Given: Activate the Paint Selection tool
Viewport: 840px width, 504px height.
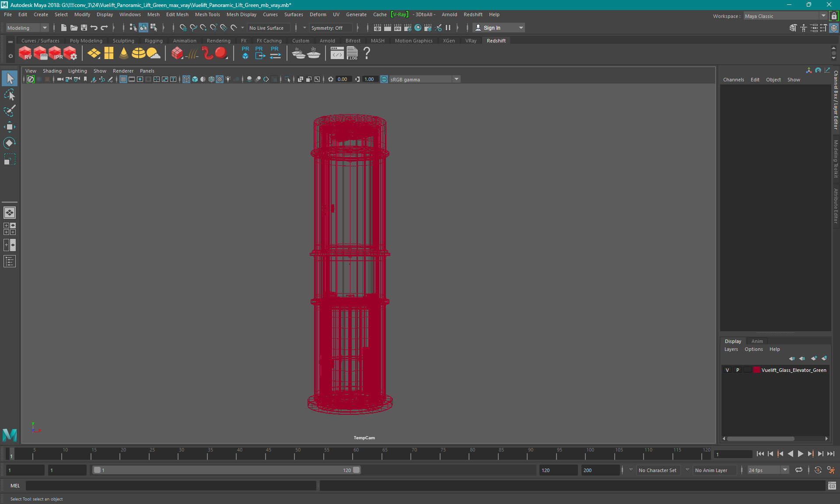Looking at the screenshot, I should click(10, 111).
